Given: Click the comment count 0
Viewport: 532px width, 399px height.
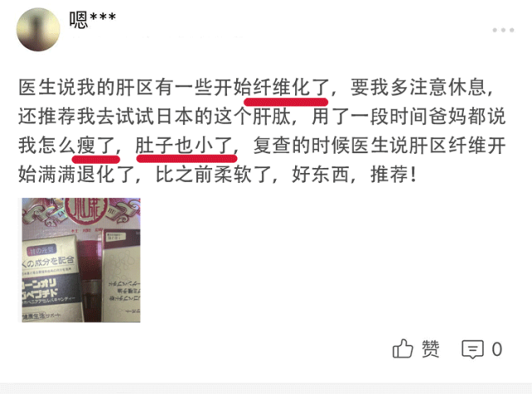Looking at the screenshot, I should click(497, 349).
